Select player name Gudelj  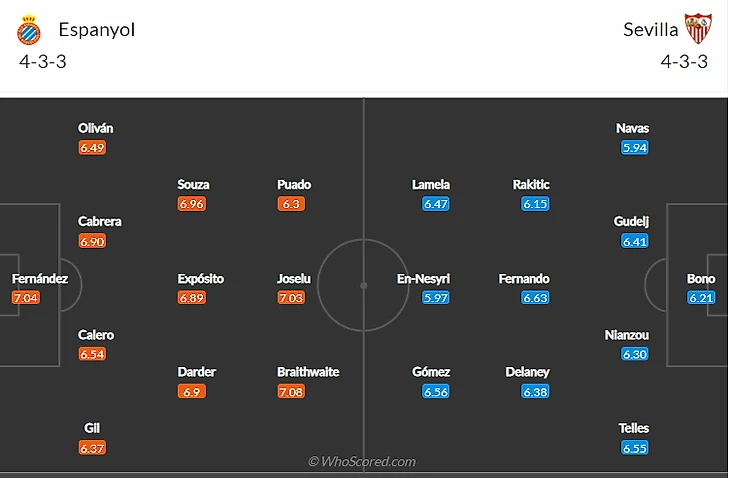point(634,222)
